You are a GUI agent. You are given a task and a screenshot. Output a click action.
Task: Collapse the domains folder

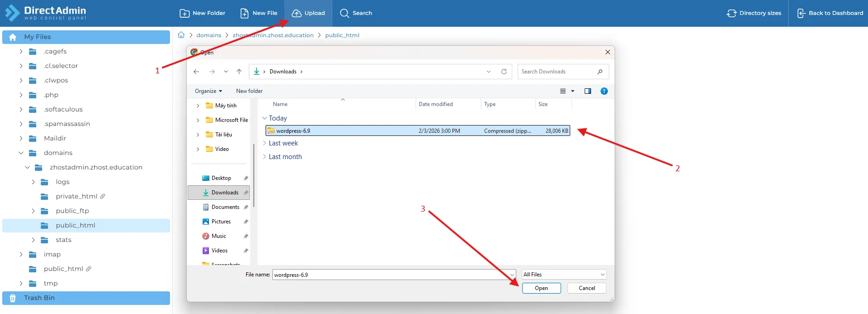[21, 153]
